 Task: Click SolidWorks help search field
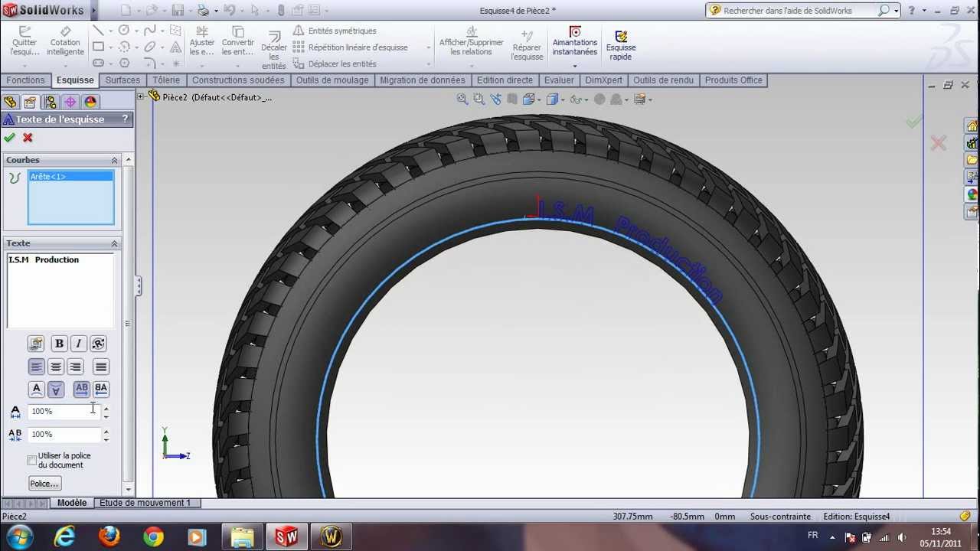799,11
